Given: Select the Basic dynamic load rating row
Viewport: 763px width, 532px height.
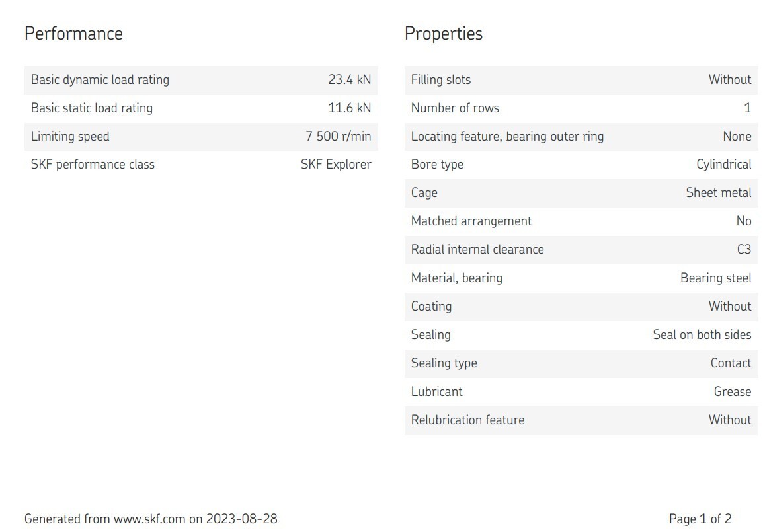Looking at the screenshot, I should tap(201, 80).
